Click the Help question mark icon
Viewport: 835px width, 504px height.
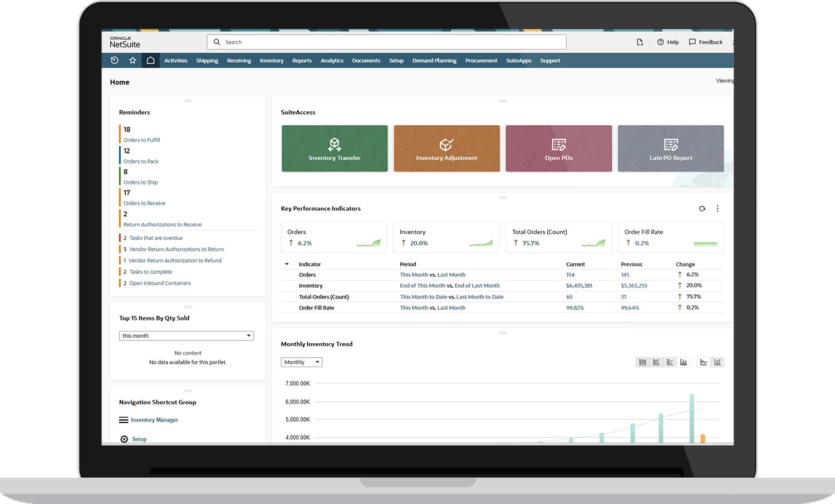[660, 42]
